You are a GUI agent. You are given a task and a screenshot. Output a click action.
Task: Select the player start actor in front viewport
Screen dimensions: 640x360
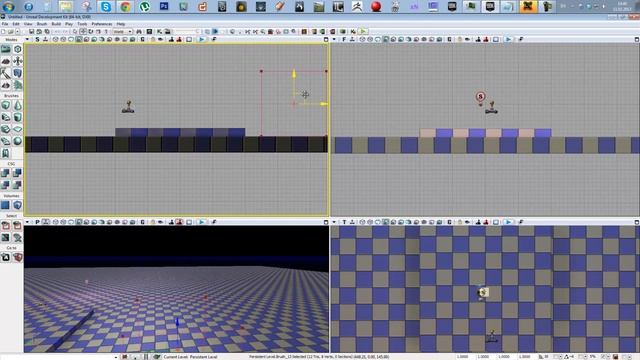(491, 107)
